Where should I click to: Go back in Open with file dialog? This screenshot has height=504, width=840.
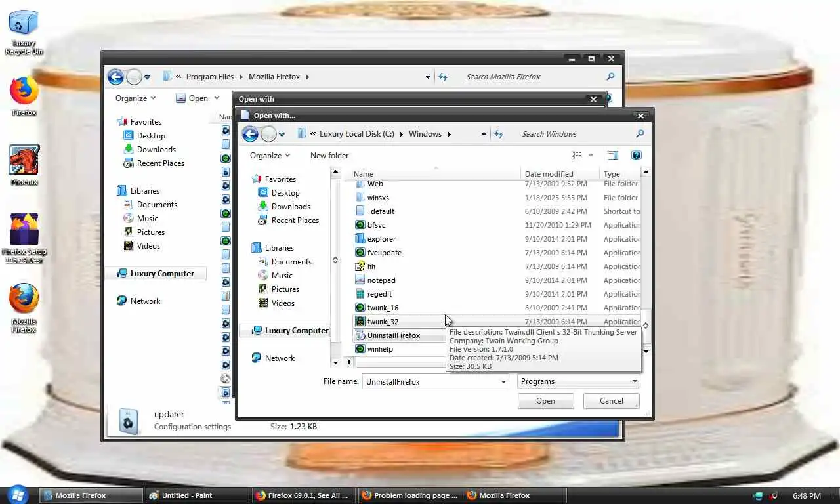[250, 134]
